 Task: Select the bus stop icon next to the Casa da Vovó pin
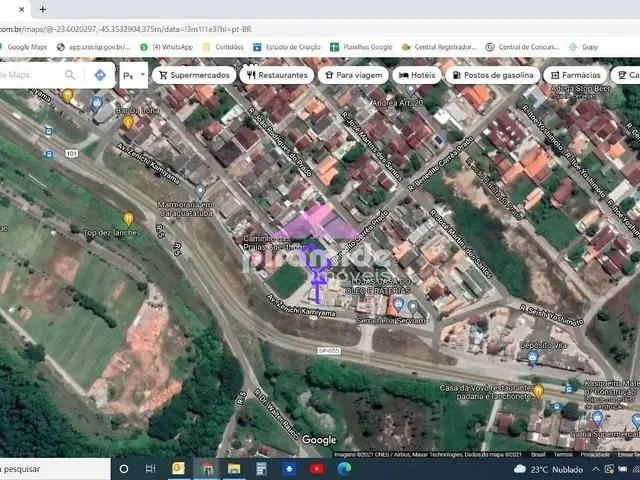coord(569,389)
